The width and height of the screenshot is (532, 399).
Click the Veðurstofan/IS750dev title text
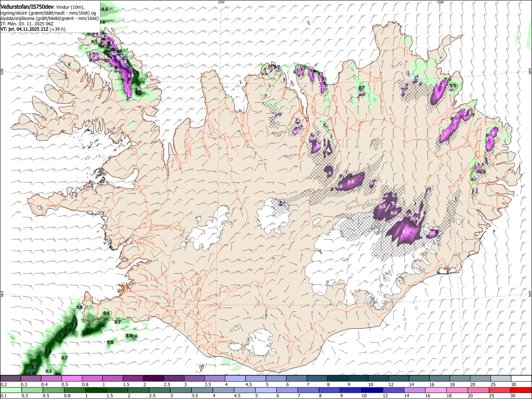click(27, 7)
